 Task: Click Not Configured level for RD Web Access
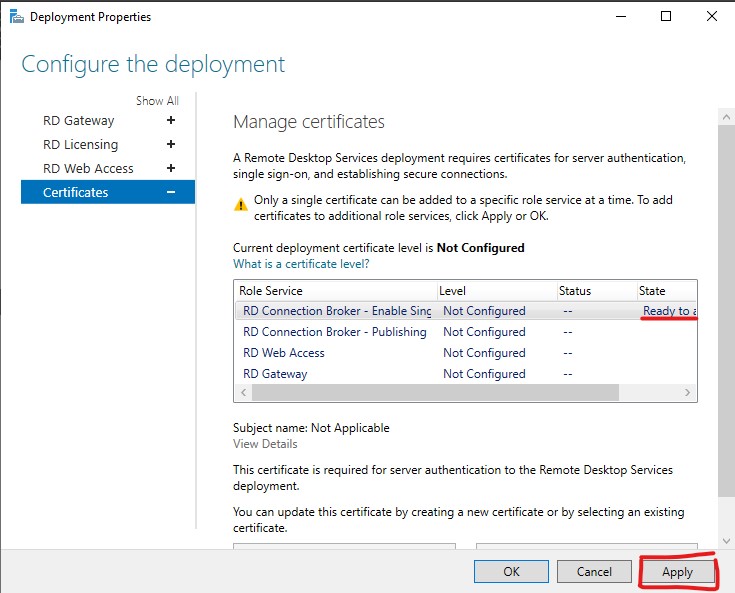pyautogui.click(x=484, y=353)
